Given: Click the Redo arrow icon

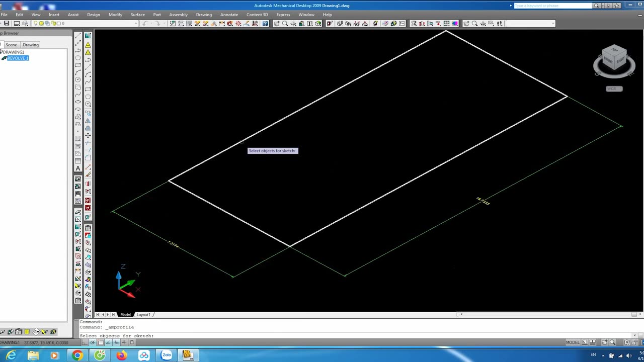Looking at the screenshot, I should tap(158, 24).
